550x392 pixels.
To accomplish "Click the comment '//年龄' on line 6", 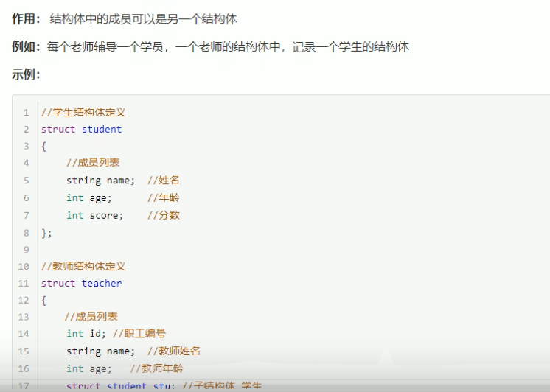I will (x=164, y=197).
